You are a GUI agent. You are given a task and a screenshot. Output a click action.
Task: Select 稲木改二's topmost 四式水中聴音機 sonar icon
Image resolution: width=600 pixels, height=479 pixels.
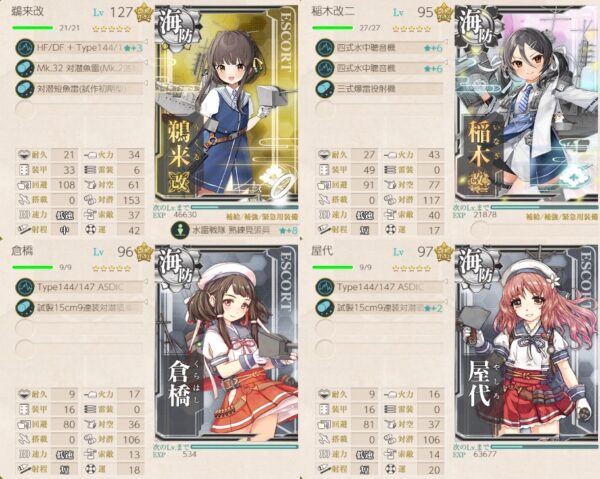(325, 48)
